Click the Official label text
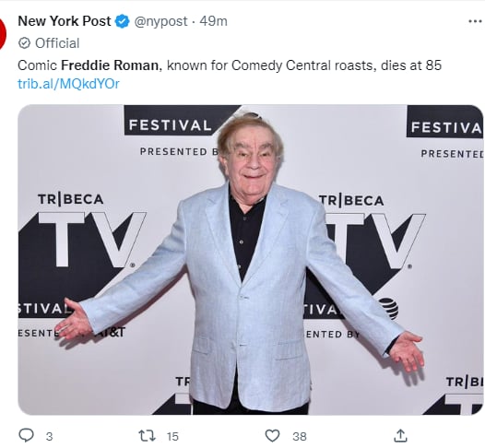This screenshot has height=448, width=485. point(57,43)
